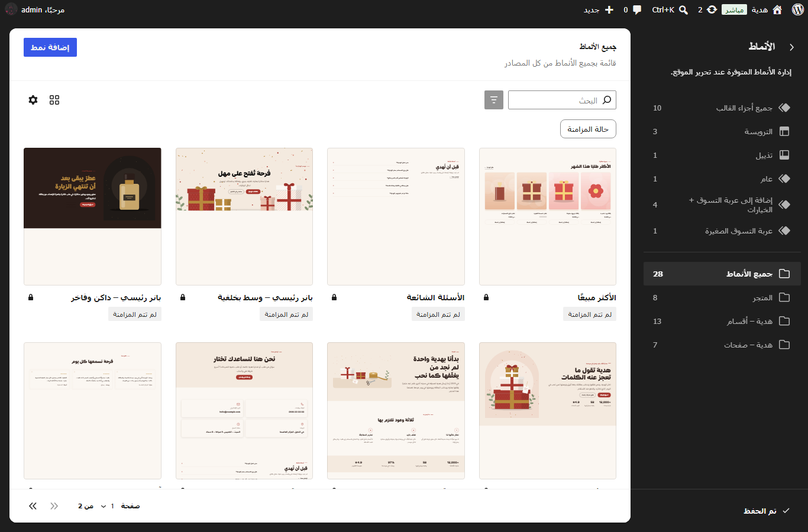Open the view options gear icon
Screen dimensions: 808x532
click(x=33, y=100)
